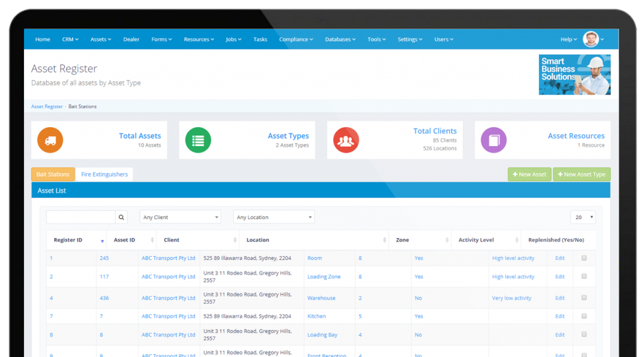This screenshot has width=644, height=357.
Task: Open the Any Location dropdown
Action: [x=274, y=217]
